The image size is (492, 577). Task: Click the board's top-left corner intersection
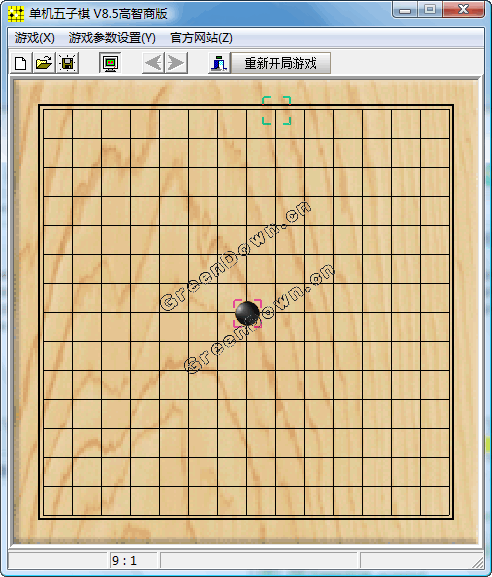click(x=43, y=110)
